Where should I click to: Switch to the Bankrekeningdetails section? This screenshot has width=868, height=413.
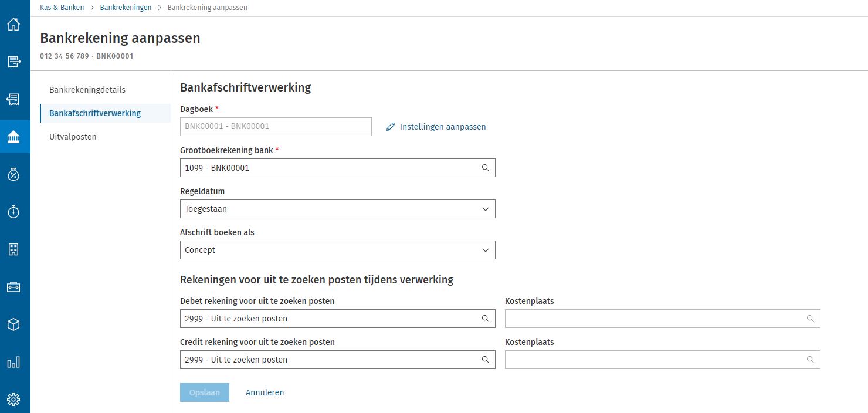tap(87, 89)
